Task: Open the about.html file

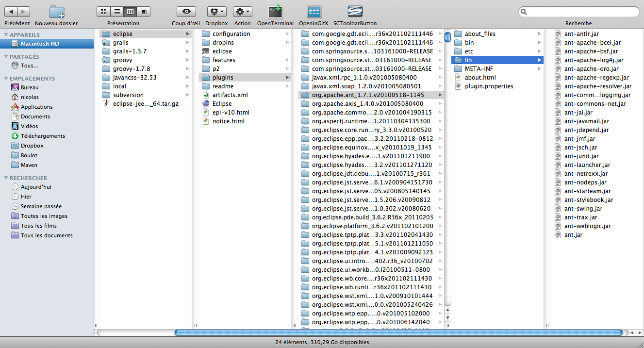Action: tap(480, 78)
